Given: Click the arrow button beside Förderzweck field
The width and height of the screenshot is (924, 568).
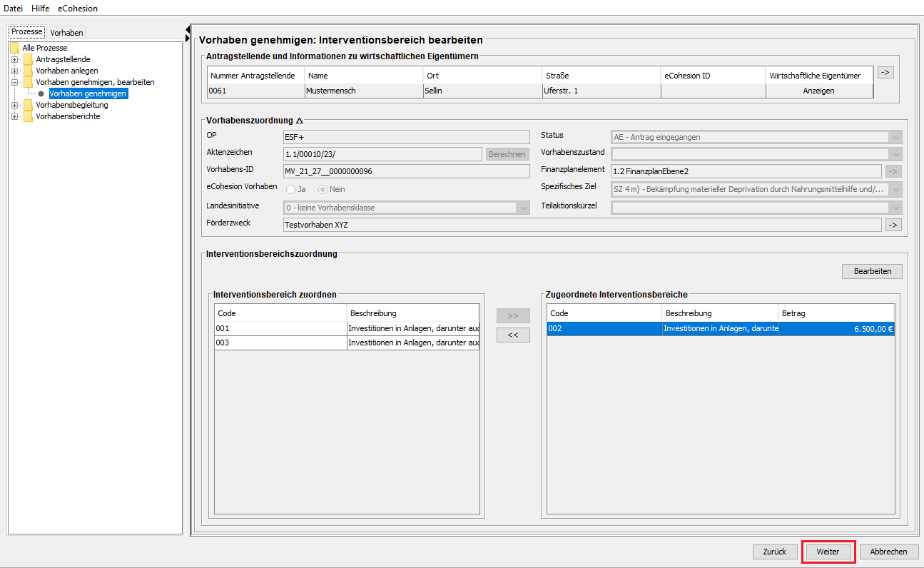Looking at the screenshot, I should (x=893, y=225).
